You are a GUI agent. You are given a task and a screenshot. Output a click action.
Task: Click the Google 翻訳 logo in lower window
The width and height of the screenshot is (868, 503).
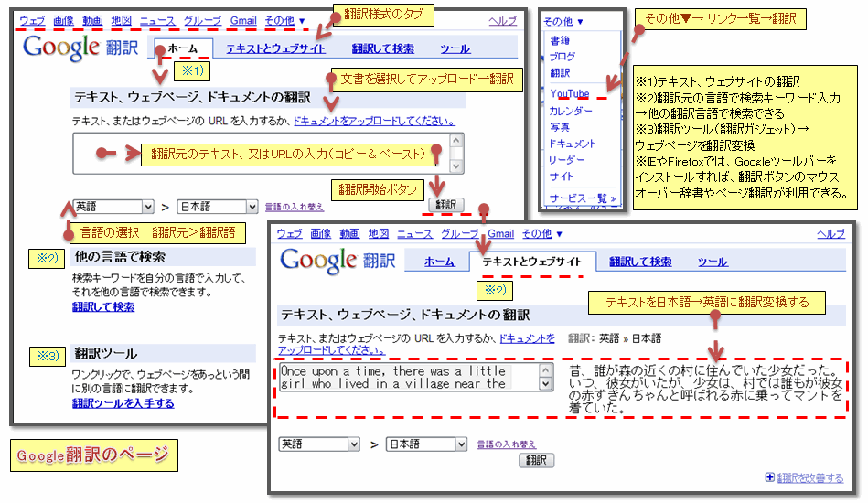338,261
